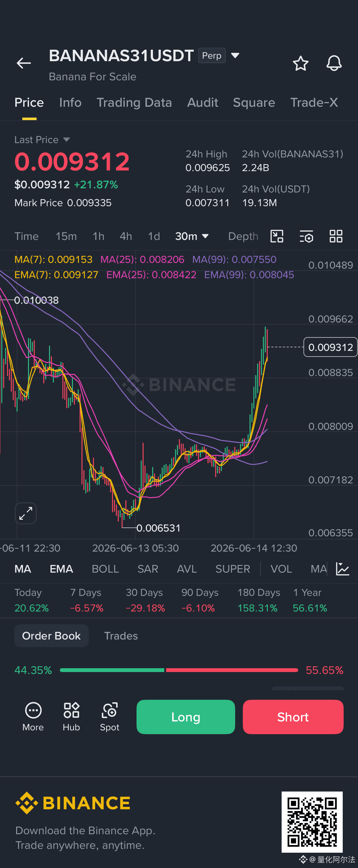Open price alerts with the bell icon
This screenshot has width=358, height=868.
334,63
